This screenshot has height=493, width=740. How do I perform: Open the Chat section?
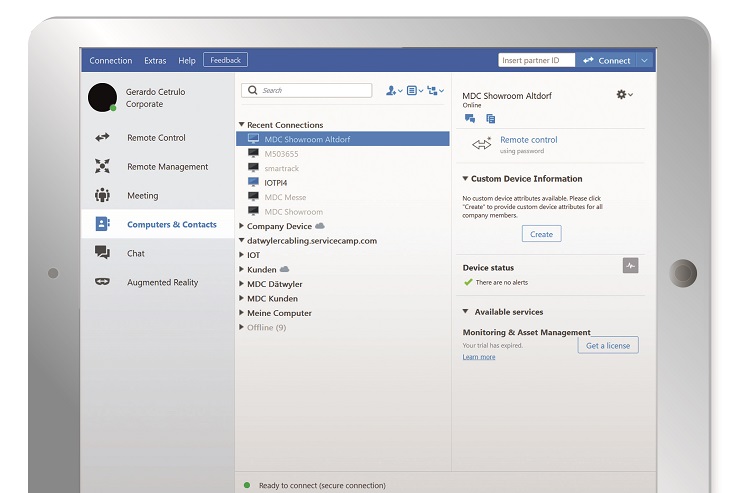pos(136,254)
